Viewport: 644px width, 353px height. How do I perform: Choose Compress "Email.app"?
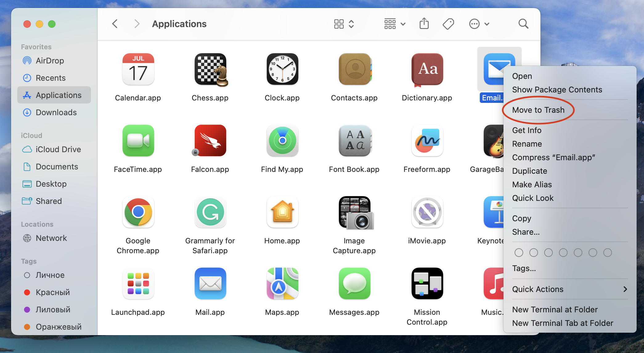coord(570,157)
